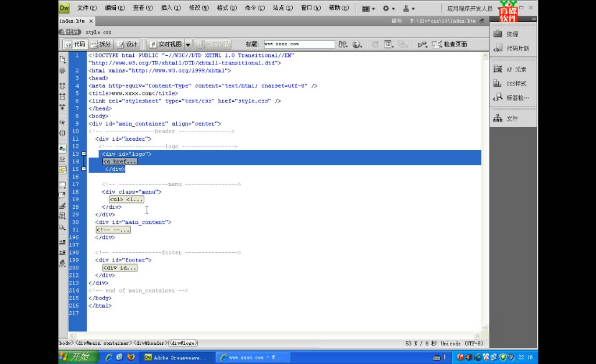
Task: Open the 代码片断 (Snippets) panel
Action: pos(513,49)
